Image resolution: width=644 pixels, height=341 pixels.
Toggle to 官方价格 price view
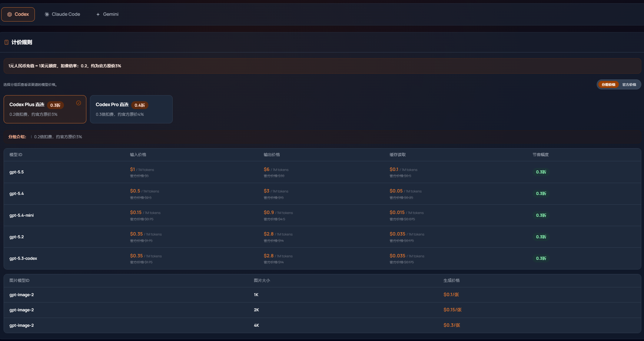point(629,85)
